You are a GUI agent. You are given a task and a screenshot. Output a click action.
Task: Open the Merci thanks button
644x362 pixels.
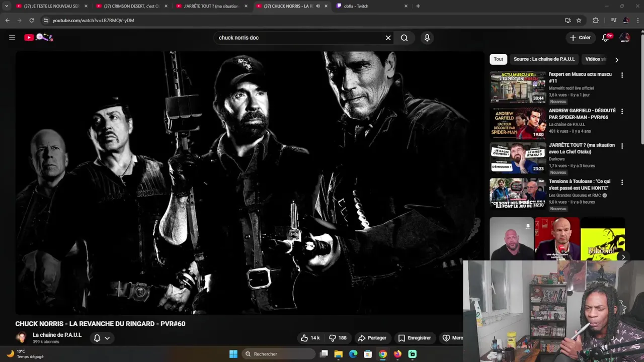point(452,338)
